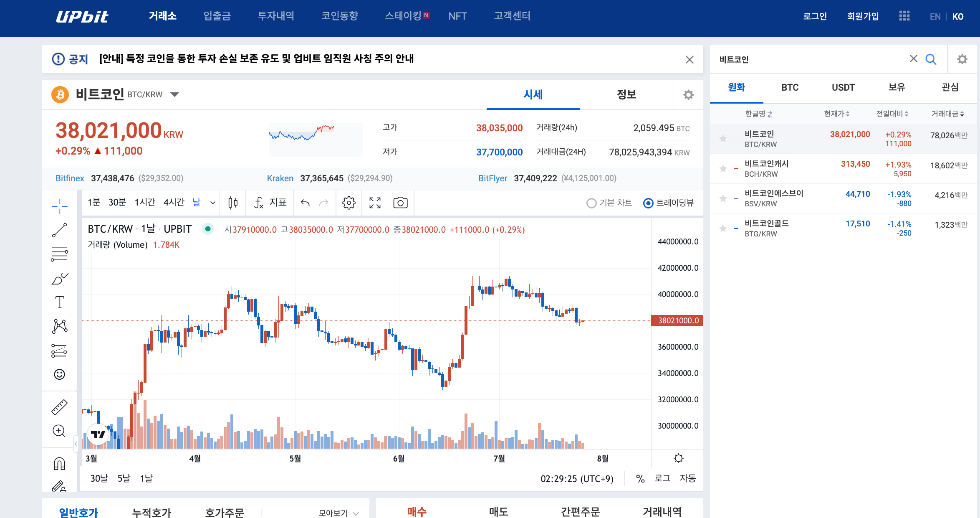Expand the chart interval dropdown chevron

point(213,203)
